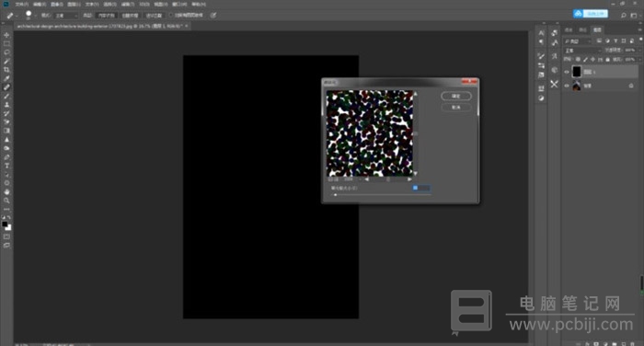Click Cancel button in the filter dialog
The width and height of the screenshot is (644, 346).
[456, 108]
